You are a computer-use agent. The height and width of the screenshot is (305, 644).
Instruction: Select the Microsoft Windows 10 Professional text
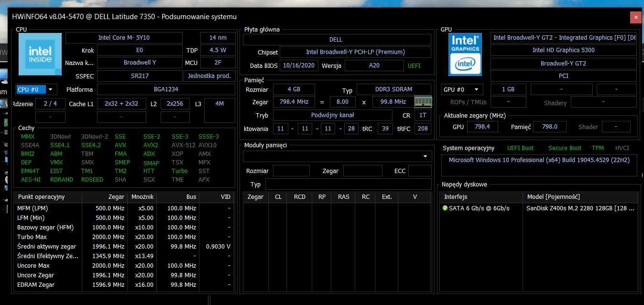point(539,160)
